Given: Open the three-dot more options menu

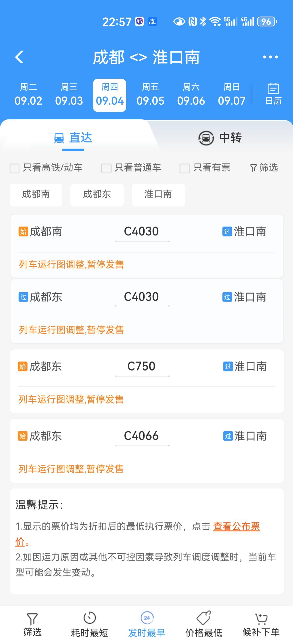Looking at the screenshot, I should [270, 57].
